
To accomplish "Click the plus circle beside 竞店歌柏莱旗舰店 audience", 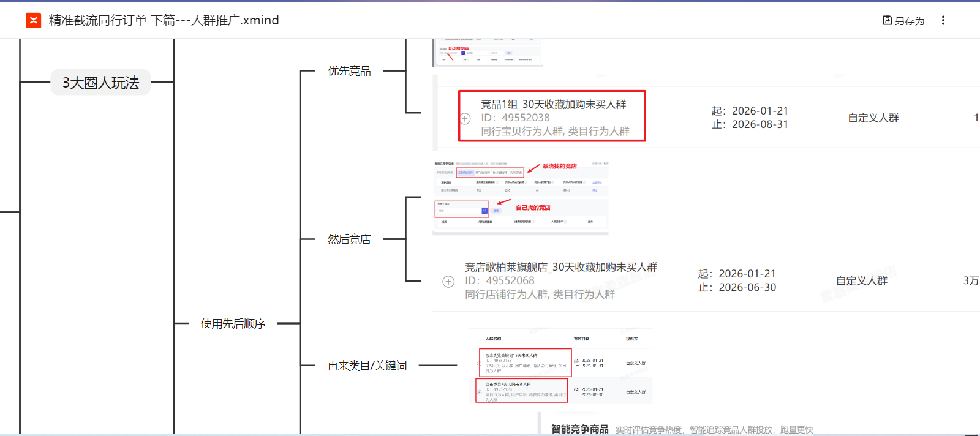I will pos(448,281).
